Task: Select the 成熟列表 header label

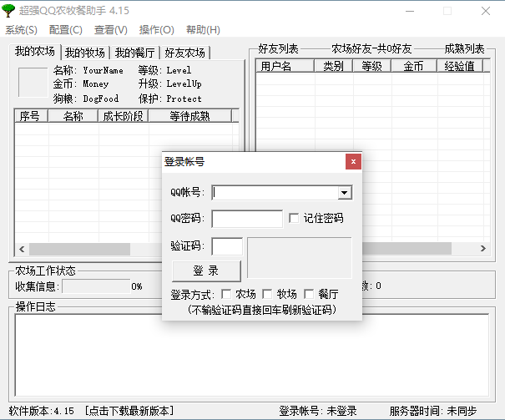Action: tap(464, 49)
